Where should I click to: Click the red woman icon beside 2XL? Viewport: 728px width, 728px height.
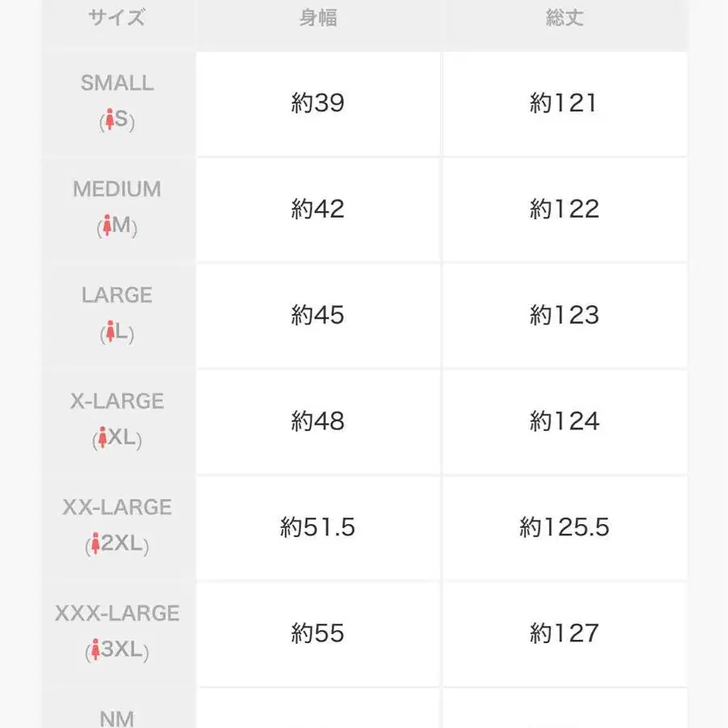pyautogui.click(x=95, y=544)
